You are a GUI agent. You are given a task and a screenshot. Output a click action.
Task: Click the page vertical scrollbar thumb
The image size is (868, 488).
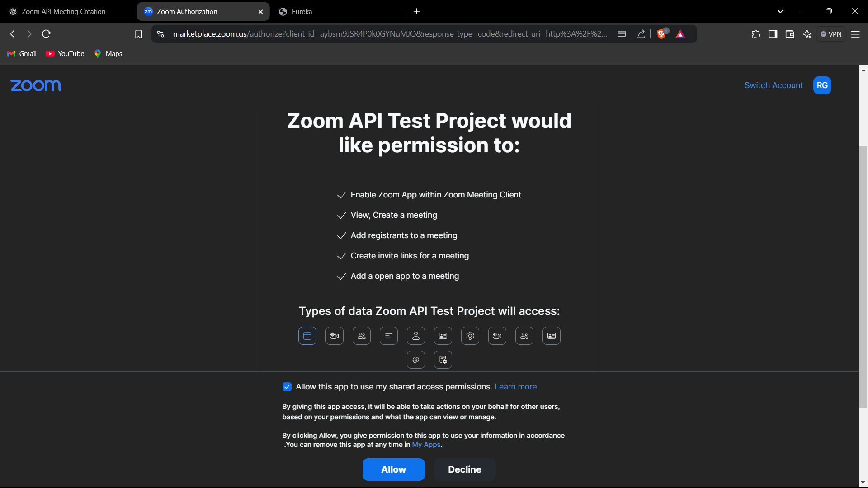[863, 276]
